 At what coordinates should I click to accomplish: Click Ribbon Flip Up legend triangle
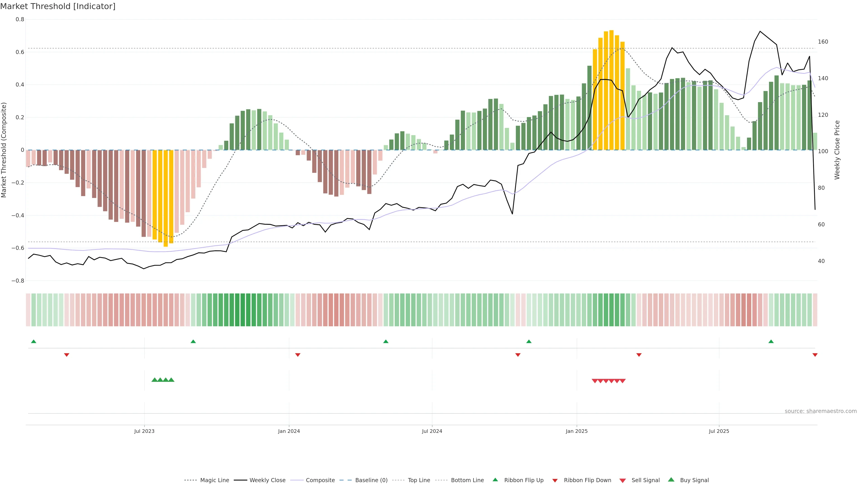(x=495, y=480)
